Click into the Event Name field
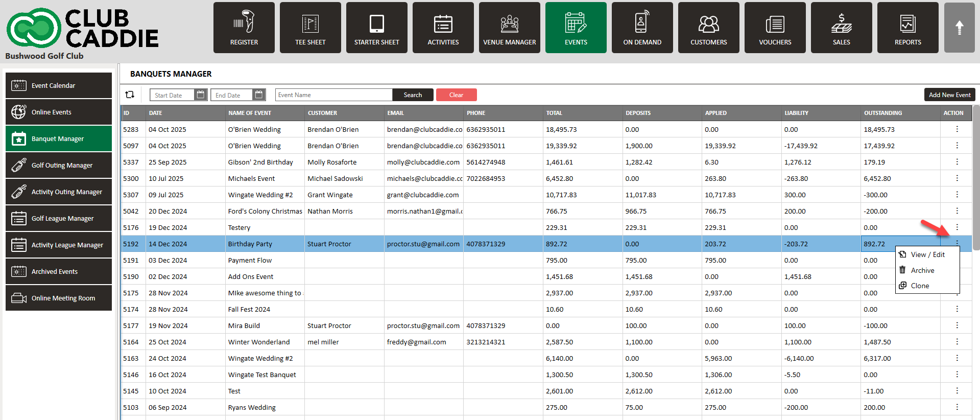The height and width of the screenshot is (420, 980). point(333,95)
